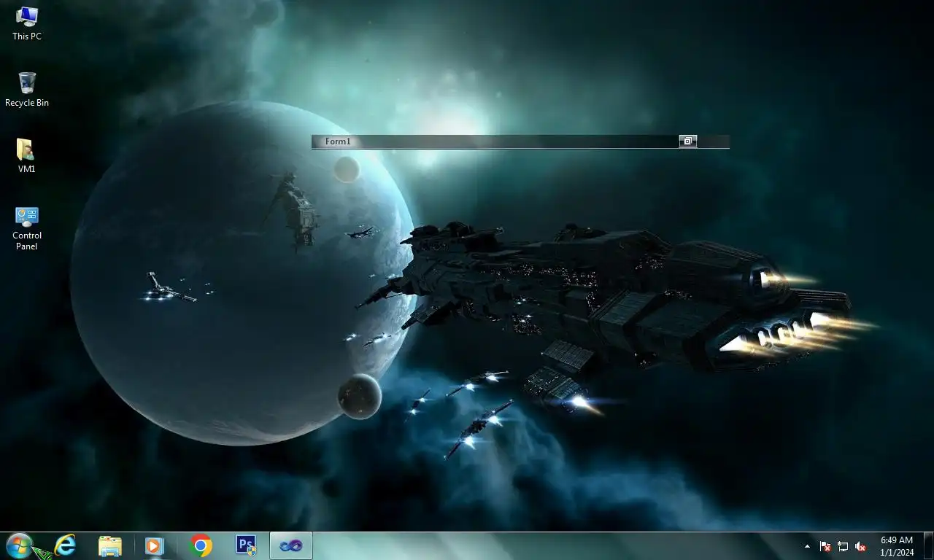Select the VM1 folder icon

[x=27, y=156]
